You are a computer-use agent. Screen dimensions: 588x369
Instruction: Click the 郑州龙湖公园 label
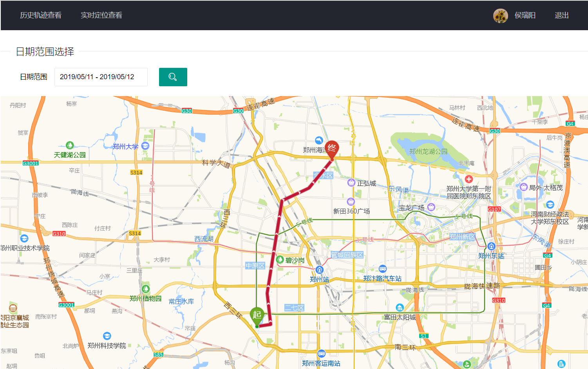[x=428, y=151]
